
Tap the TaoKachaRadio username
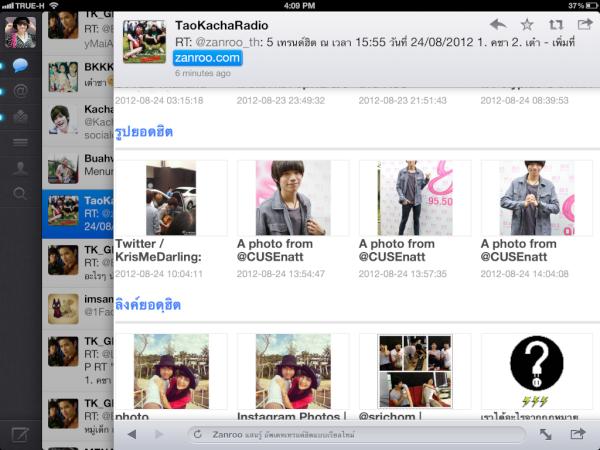click(222, 25)
